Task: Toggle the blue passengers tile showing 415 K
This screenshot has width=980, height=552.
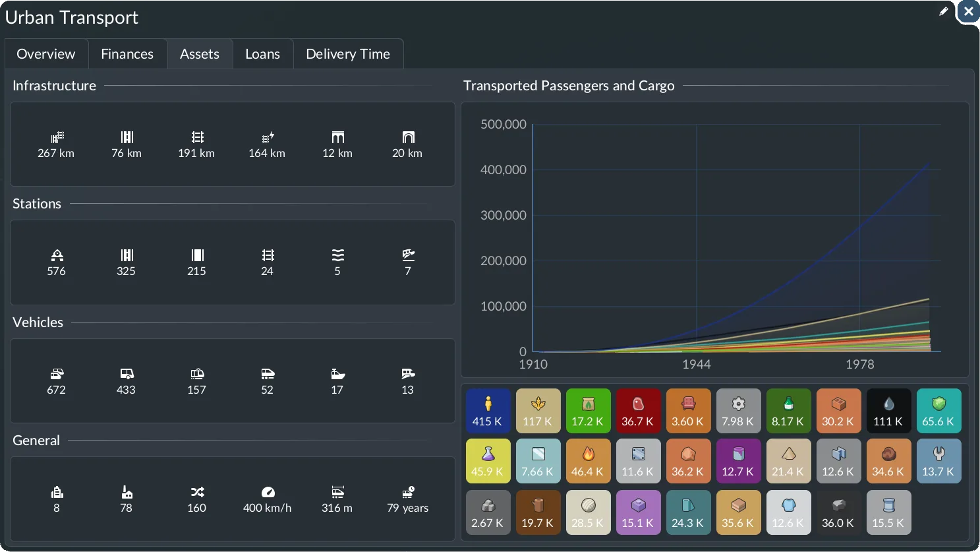Action: pyautogui.click(x=488, y=411)
